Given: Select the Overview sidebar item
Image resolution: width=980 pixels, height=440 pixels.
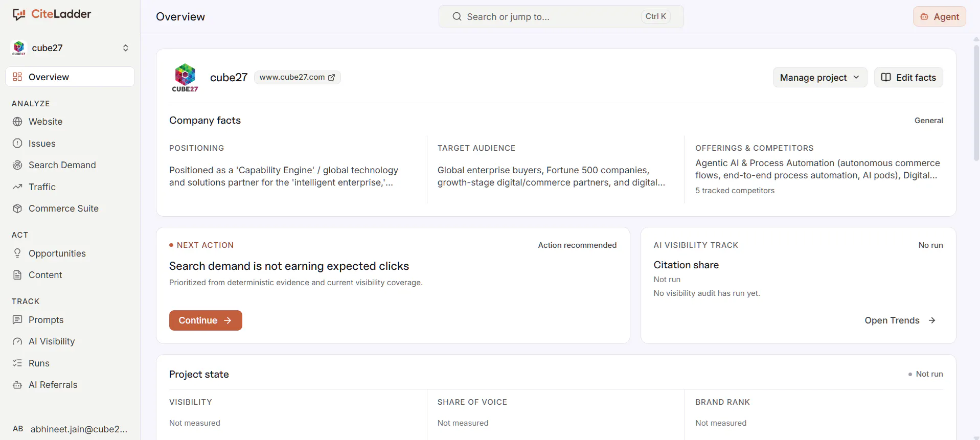Looking at the screenshot, I should tap(70, 77).
